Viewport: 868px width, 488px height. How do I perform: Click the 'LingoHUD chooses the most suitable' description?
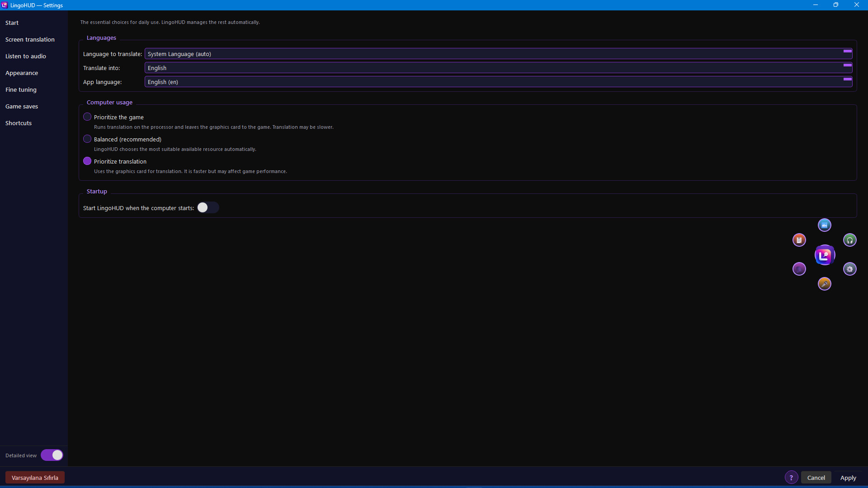175,149
